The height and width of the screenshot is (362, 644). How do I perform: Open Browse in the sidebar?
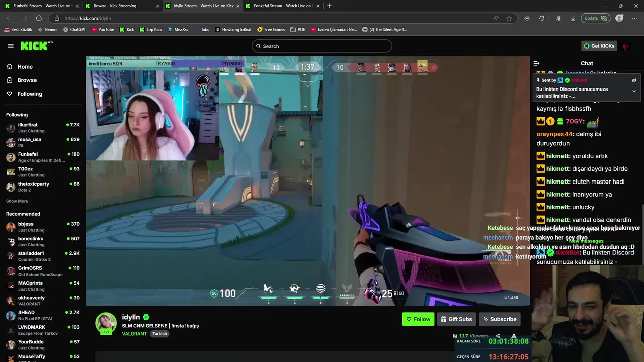[27, 80]
